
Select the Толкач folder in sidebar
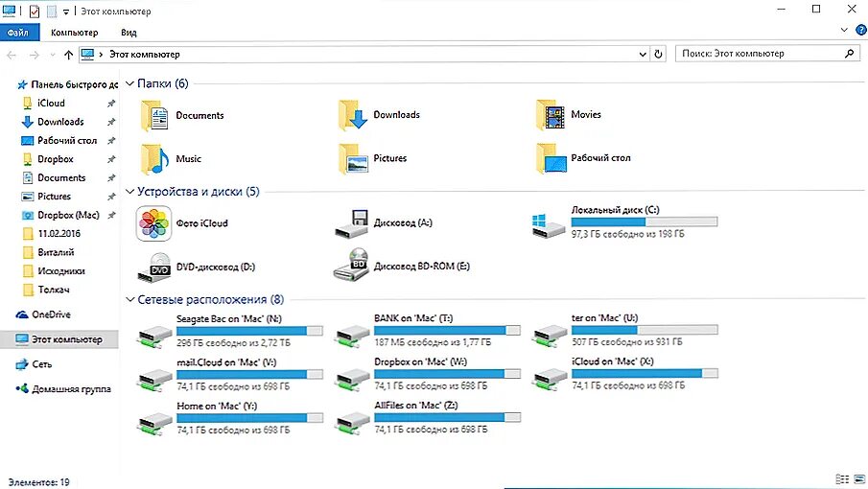[53, 290]
